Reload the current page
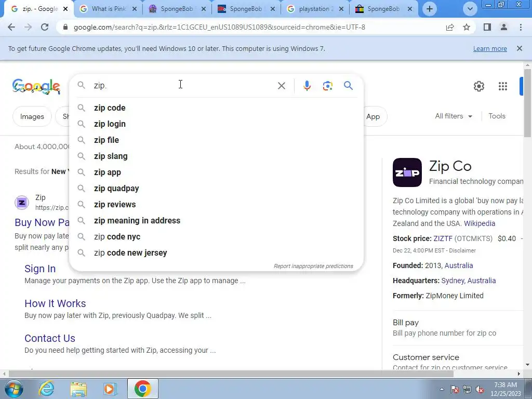Screen dimensions: 532x399 (45, 27)
